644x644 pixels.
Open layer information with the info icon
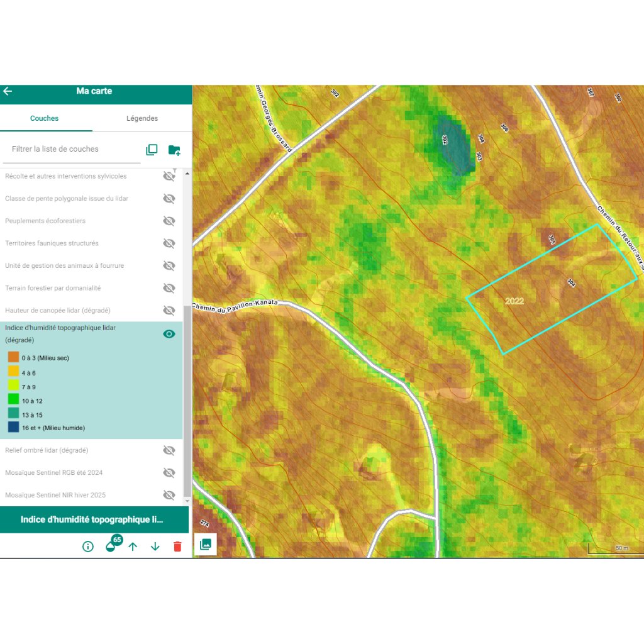(x=88, y=547)
